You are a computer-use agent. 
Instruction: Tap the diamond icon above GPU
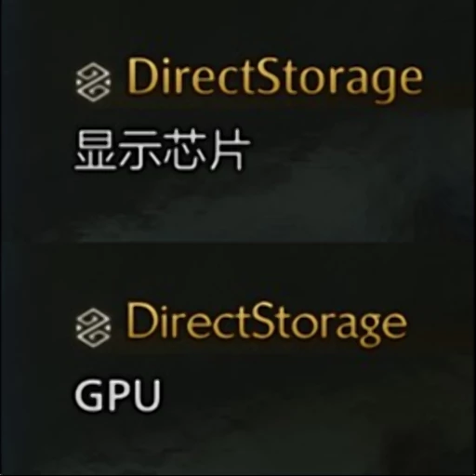point(93,327)
